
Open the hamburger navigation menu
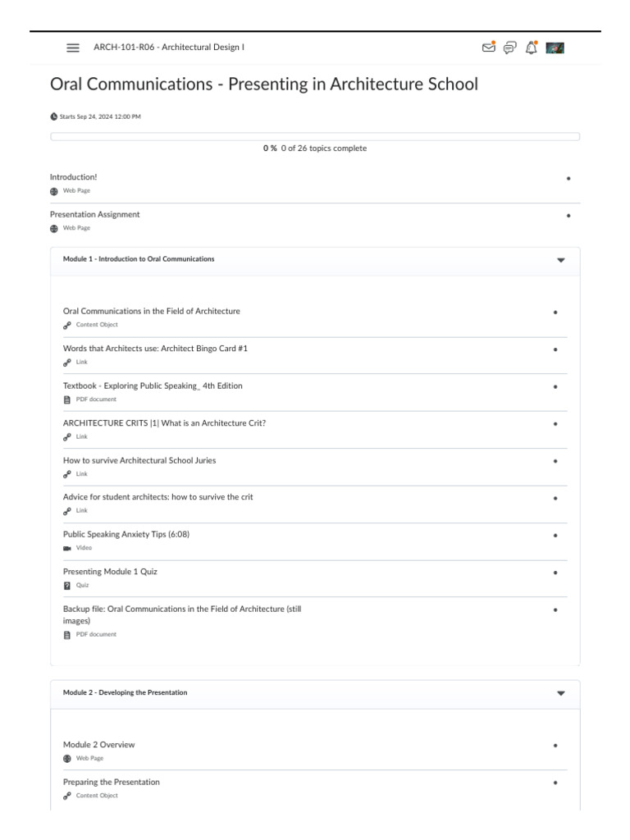pyautogui.click(x=73, y=48)
